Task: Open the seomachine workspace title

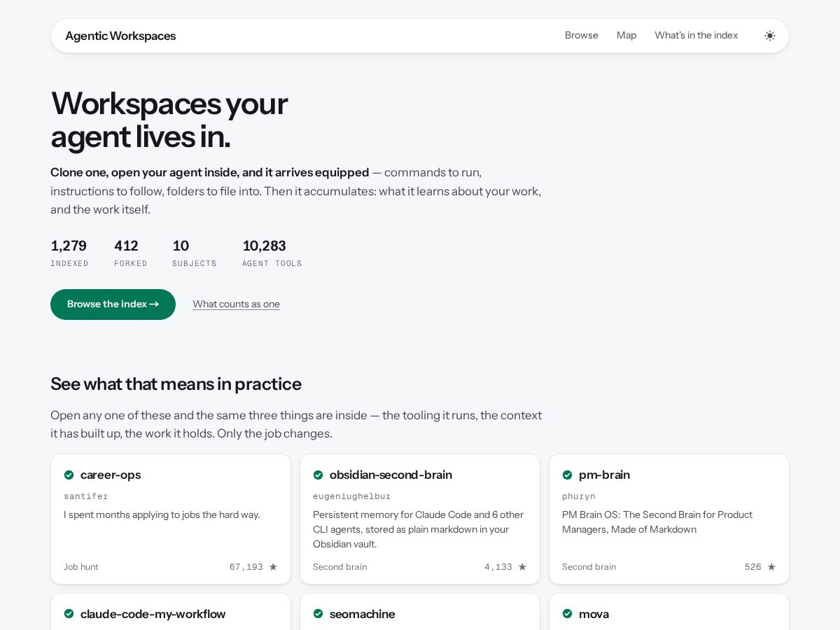Action: [x=362, y=614]
